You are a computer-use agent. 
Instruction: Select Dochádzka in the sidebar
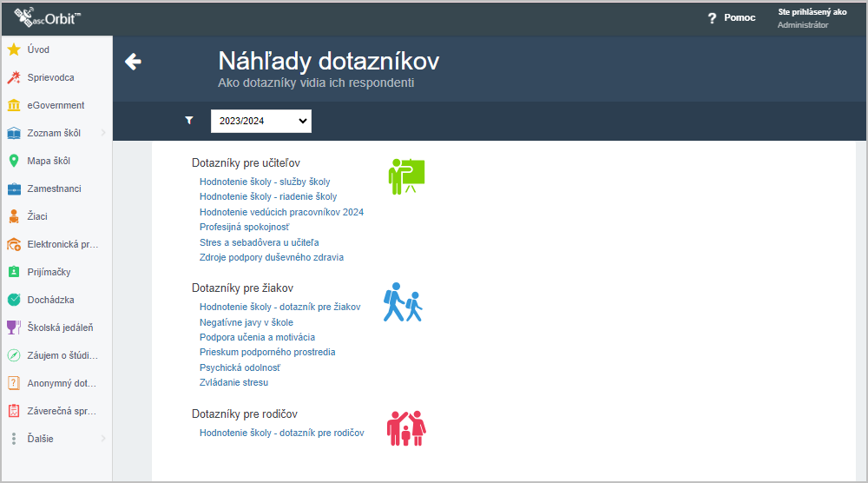[x=51, y=300]
